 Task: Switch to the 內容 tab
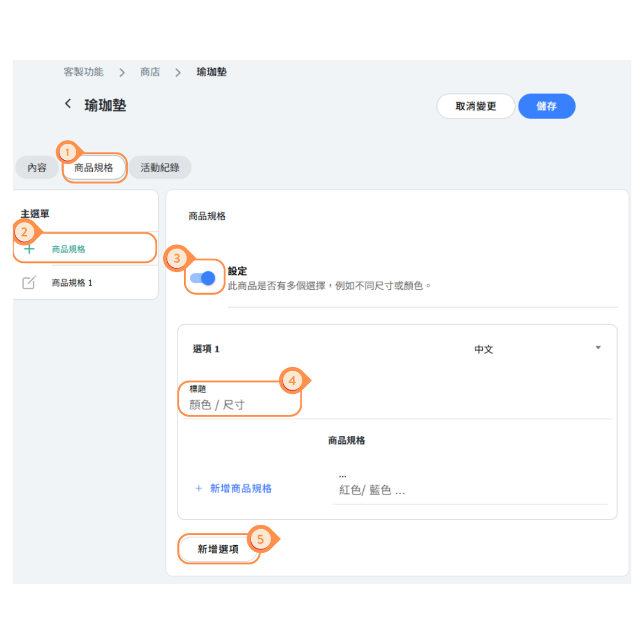click(x=37, y=168)
